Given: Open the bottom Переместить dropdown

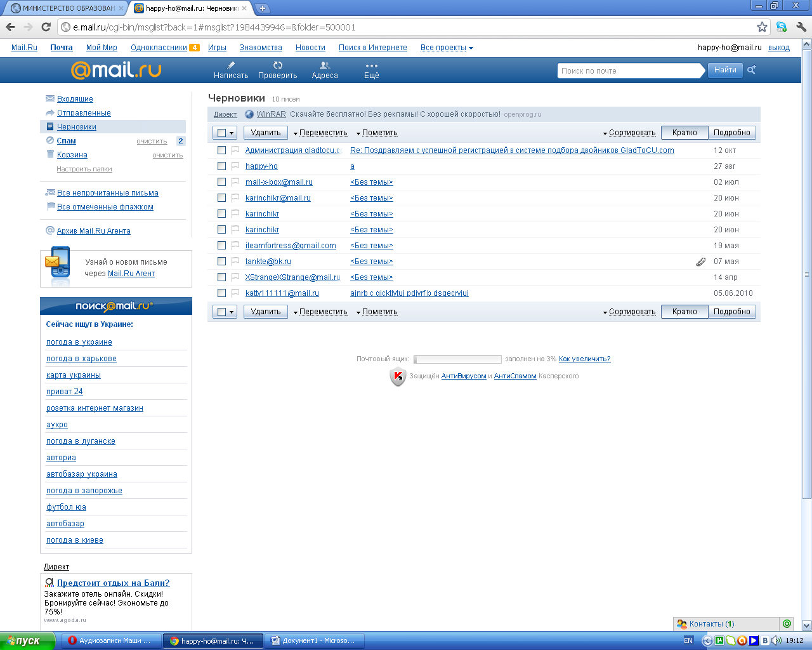Looking at the screenshot, I should [320, 312].
